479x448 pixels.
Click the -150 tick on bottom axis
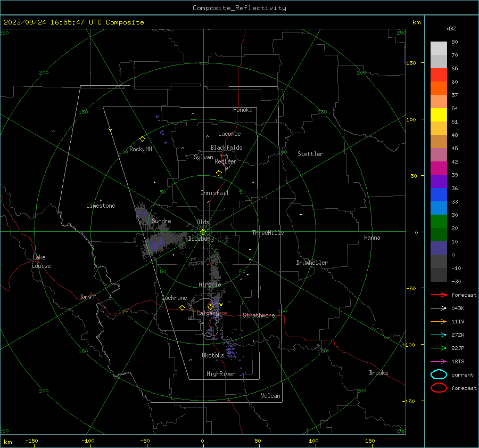(x=31, y=441)
